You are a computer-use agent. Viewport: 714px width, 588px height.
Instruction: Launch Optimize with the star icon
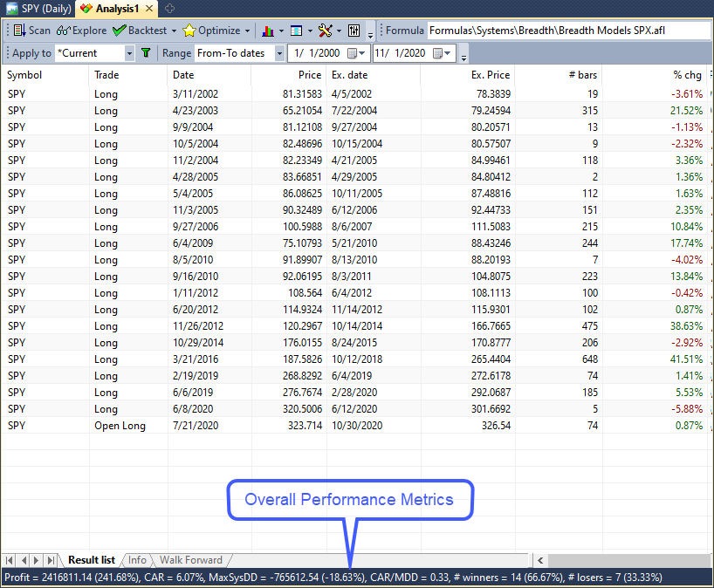(211, 31)
